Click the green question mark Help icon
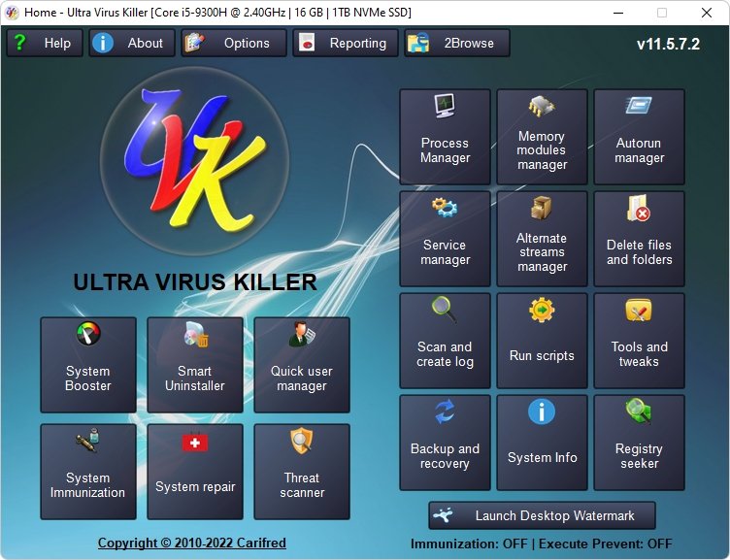Screen dimensions: 730x560 tap(19, 43)
